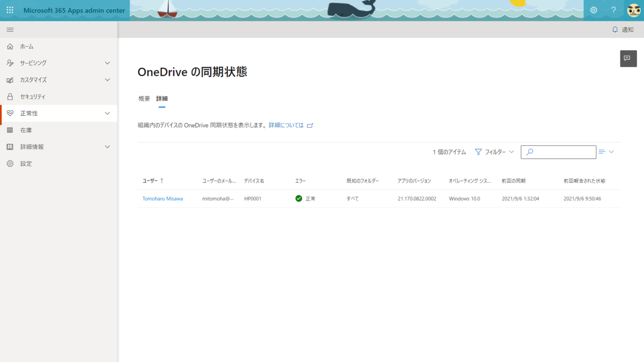The image size is (644, 362).
Task: Click the book icon for 詳細情報
Action: 10,147
